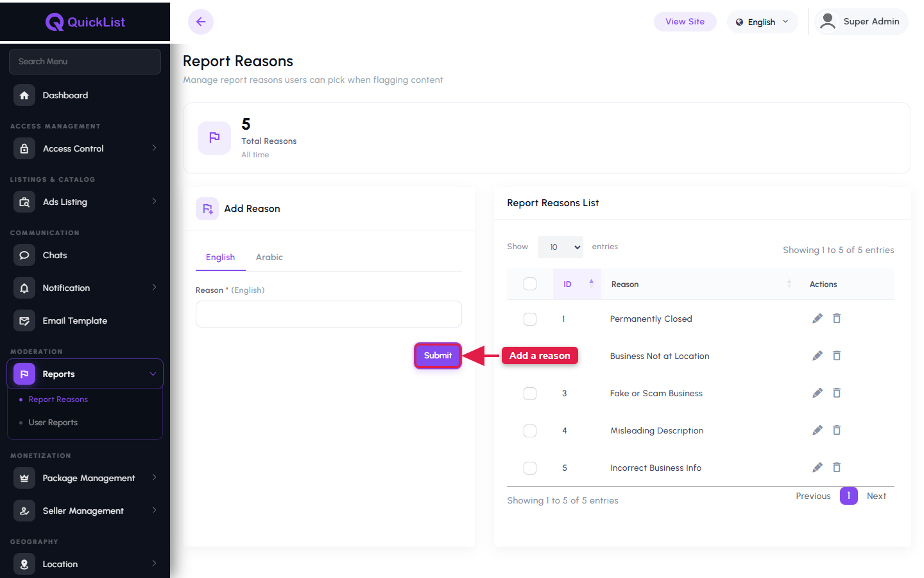Screen dimensions: 924x578
Task: Click the Search Menu field
Action: tap(85, 62)
